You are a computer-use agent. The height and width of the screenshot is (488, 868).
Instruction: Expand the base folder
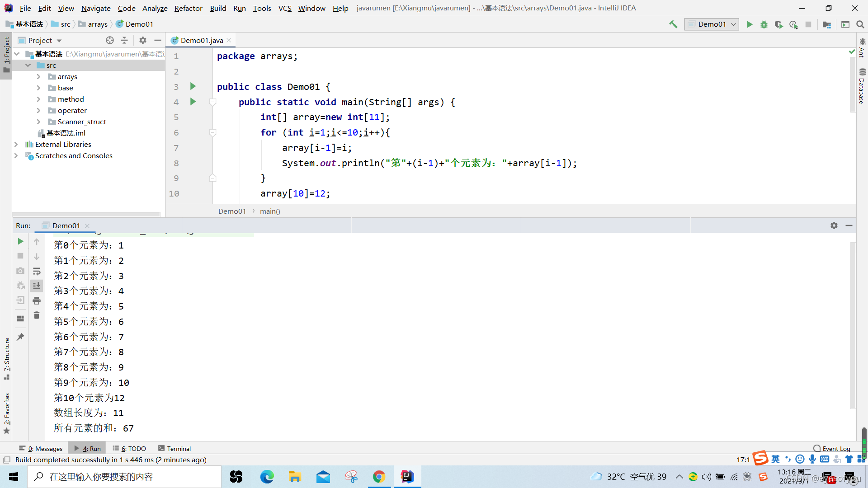click(38, 88)
